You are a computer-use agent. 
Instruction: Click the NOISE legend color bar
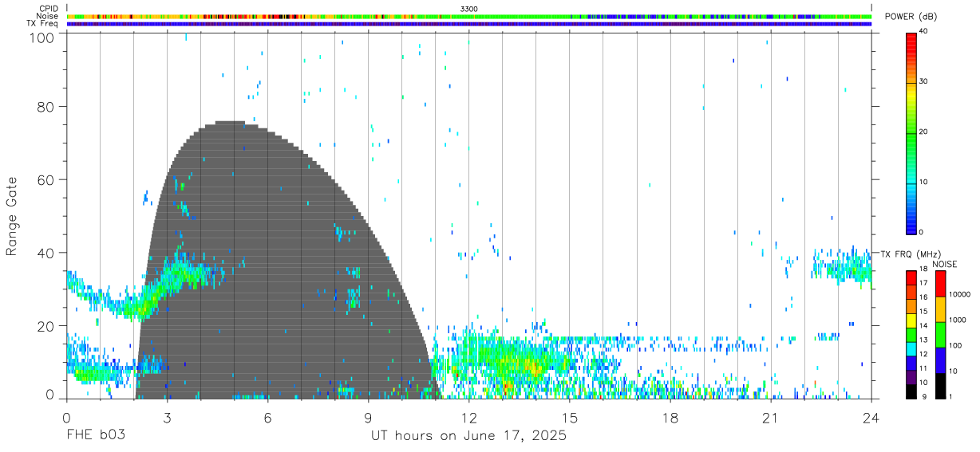pos(940,335)
